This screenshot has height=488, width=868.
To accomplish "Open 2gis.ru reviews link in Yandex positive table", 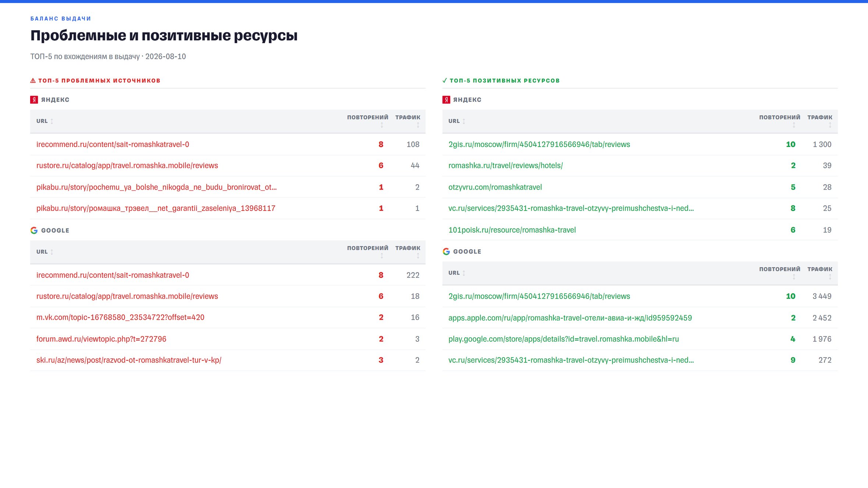I will point(539,144).
